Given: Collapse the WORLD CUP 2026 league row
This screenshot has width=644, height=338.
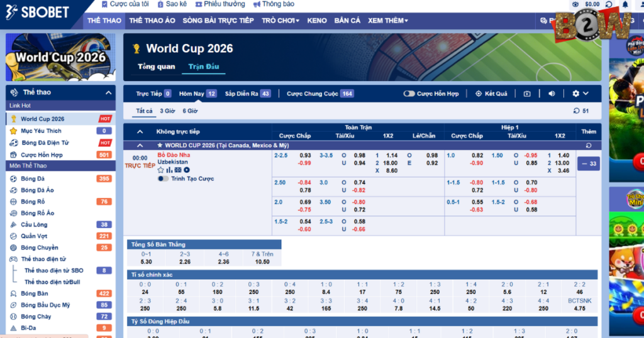Looking at the screenshot, I should pos(140,145).
